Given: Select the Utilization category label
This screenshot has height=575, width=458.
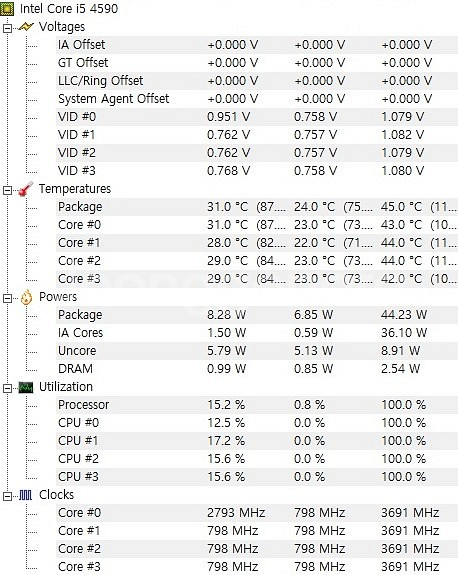Looking at the screenshot, I should (x=66, y=387).
